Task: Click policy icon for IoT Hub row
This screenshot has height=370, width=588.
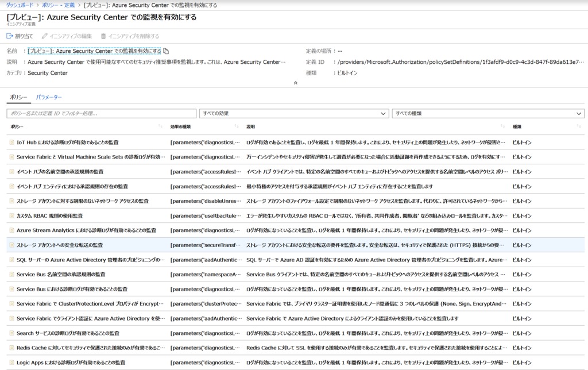Action: [11, 142]
